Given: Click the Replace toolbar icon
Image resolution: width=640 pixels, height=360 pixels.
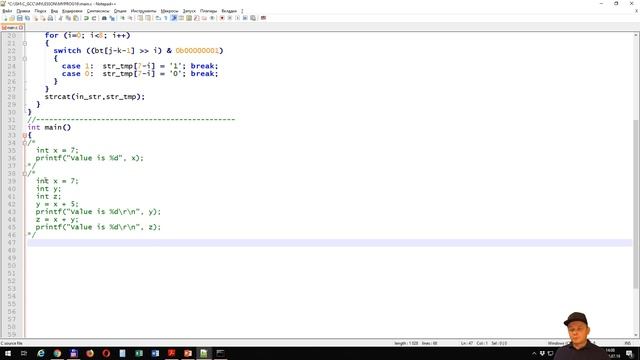Looking at the screenshot, I should 112,18.
